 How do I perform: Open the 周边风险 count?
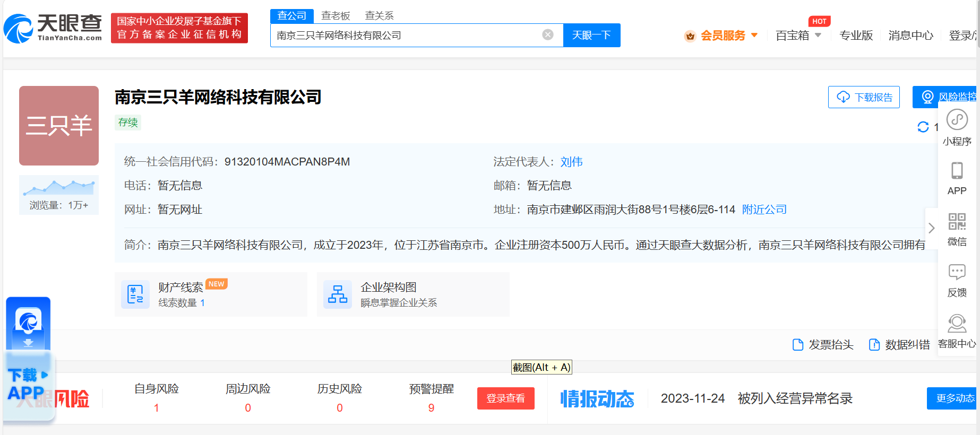248,407
